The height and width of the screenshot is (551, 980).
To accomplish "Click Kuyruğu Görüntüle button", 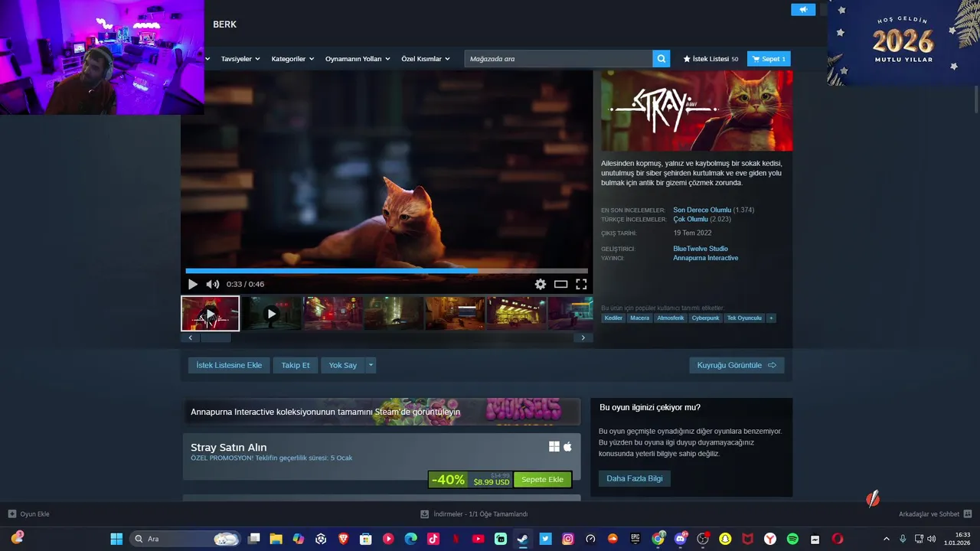I will point(737,365).
